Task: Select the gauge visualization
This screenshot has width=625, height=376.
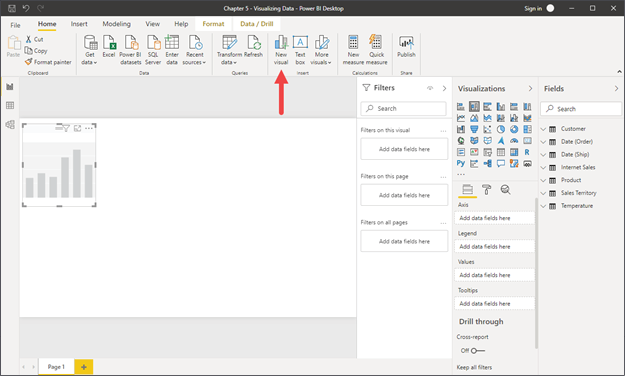Action: point(514,140)
